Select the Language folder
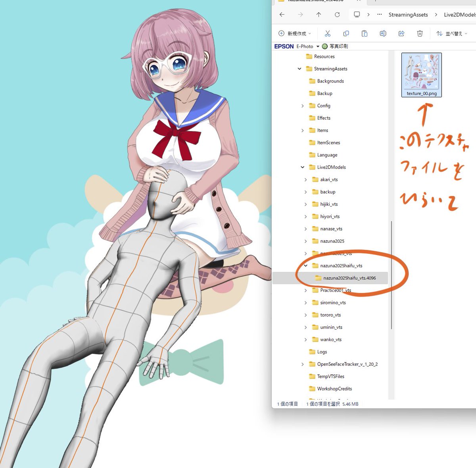Viewport: 476px width, 468px height. [x=323, y=155]
